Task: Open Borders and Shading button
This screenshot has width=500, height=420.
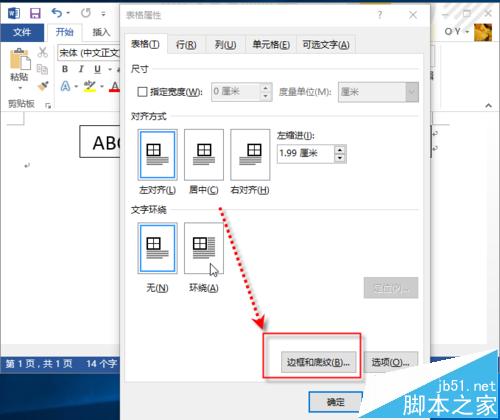Action: [x=318, y=362]
